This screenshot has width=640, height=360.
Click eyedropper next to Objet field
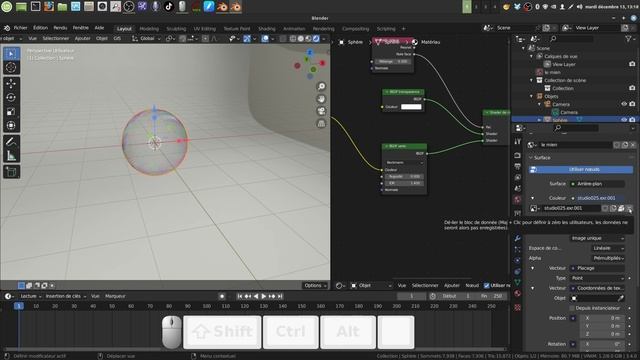(621, 298)
